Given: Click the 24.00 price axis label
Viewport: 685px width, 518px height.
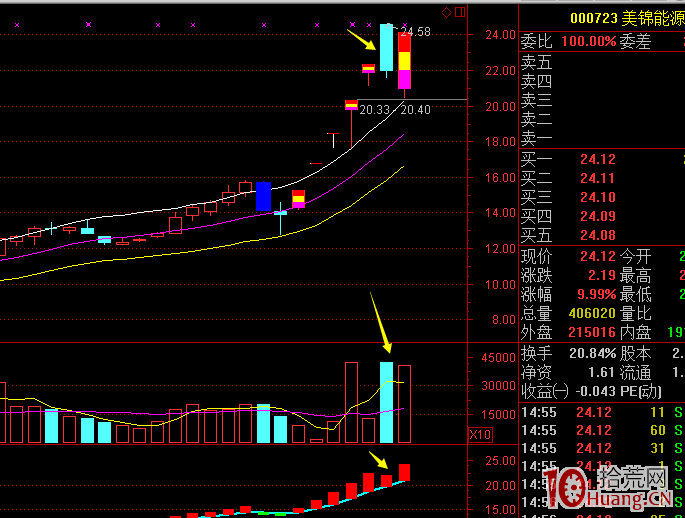Looking at the screenshot, I should [500, 35].
